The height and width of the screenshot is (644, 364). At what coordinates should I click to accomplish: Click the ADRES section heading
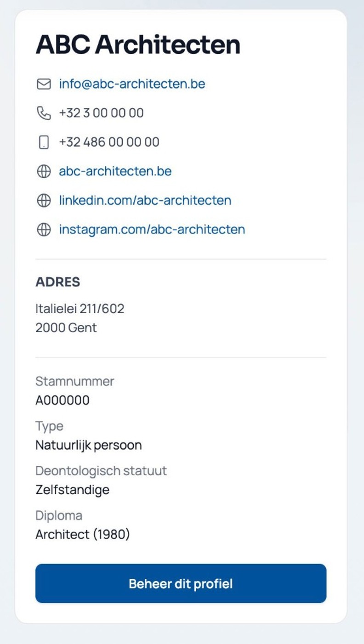(58, 282)
